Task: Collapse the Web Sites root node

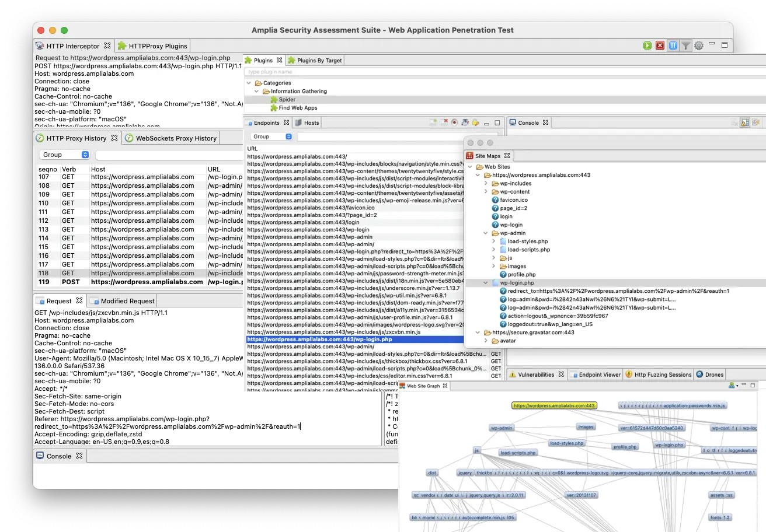Action: pyautogui.click(x=471, y=167)
